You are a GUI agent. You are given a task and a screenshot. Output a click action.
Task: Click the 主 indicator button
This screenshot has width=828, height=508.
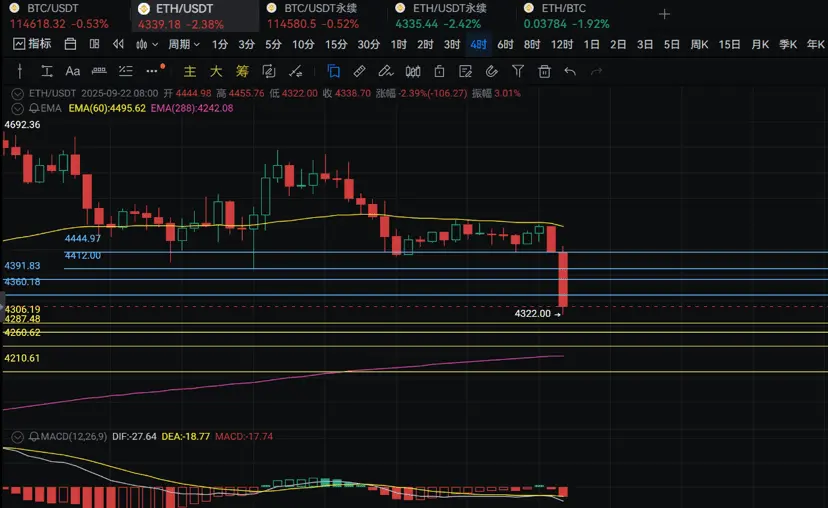pos(190,71)
